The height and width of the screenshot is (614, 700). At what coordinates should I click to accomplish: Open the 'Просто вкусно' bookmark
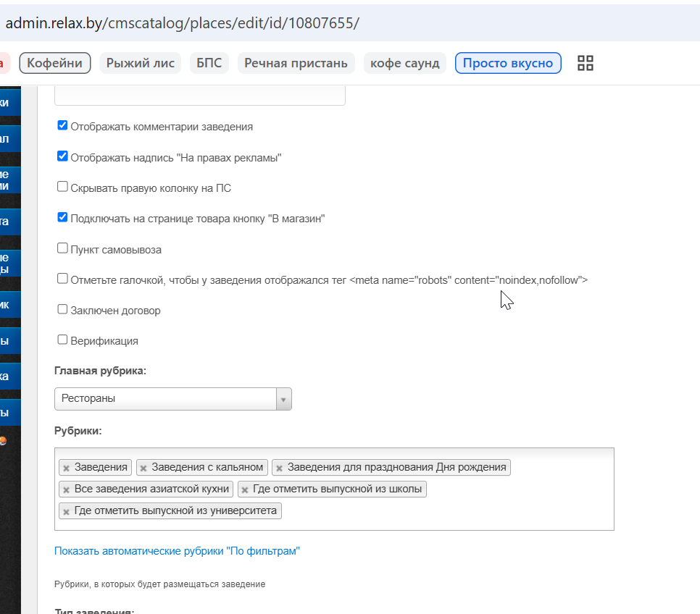508,63
